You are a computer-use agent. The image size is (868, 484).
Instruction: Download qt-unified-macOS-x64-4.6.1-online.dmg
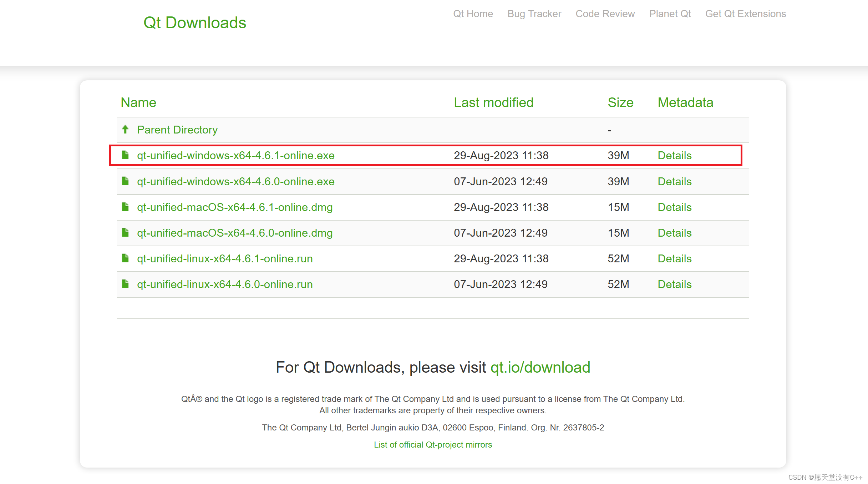point(234,207)
